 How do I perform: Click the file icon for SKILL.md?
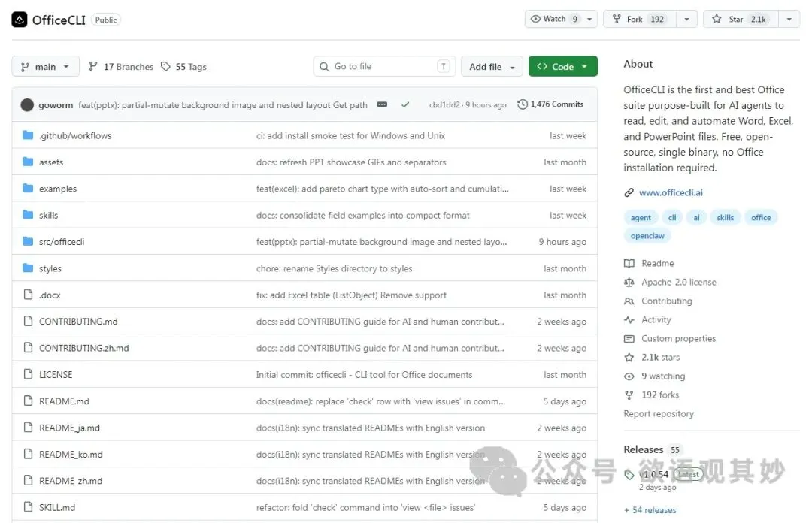point(28,507)
